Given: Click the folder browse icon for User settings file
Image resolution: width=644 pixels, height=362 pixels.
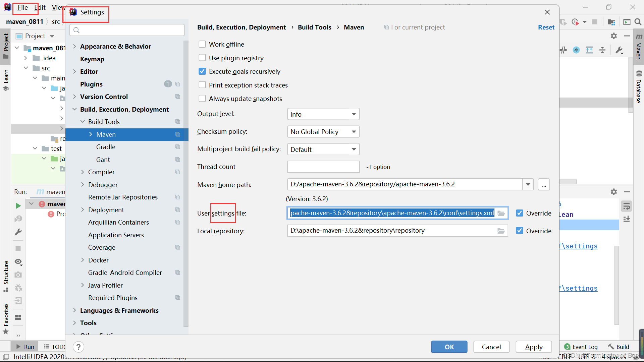Looking at the screenshot, I should coord(501,213).
